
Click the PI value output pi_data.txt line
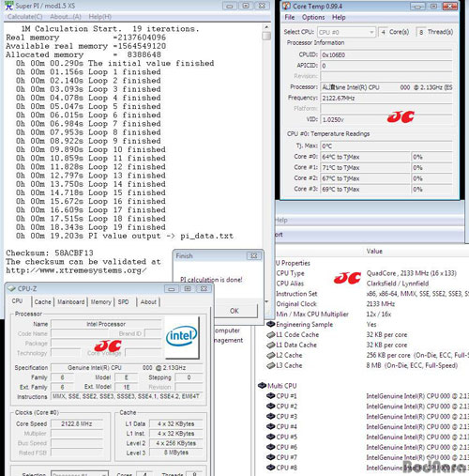click(x=125, y=236)
